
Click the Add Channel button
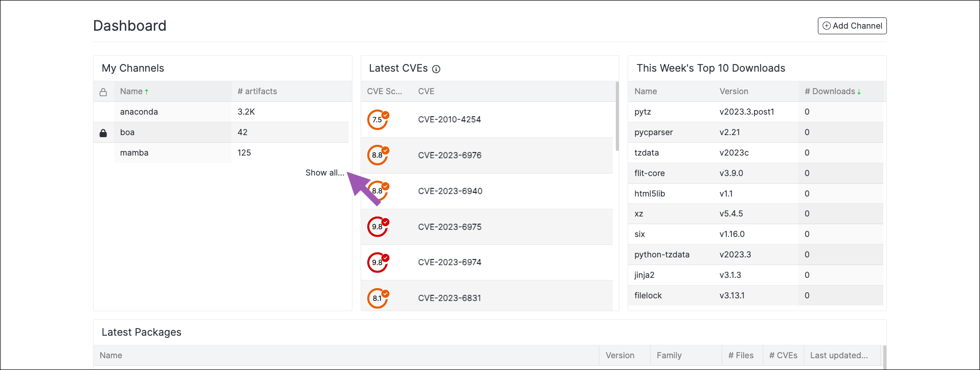click(x=852, y=26)
